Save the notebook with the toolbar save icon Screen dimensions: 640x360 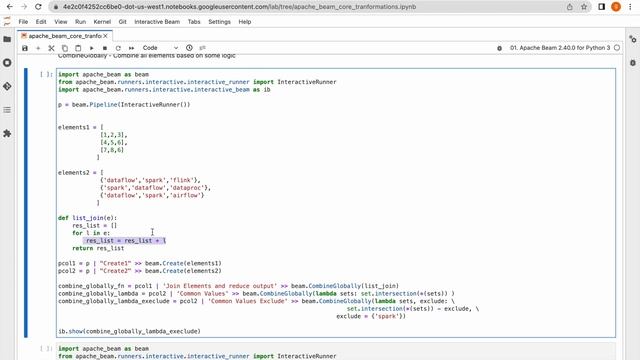(25, 48)
